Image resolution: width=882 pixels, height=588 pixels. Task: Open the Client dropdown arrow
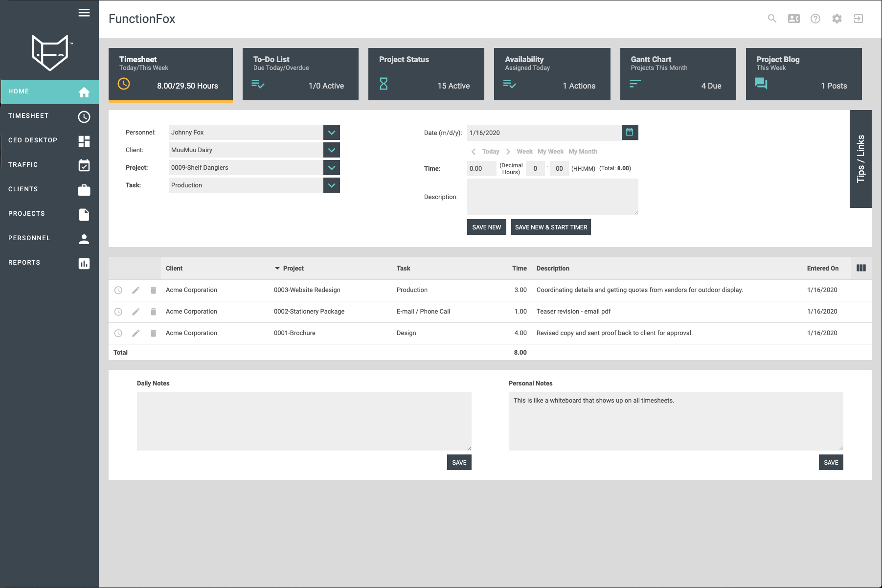click(x=332, y=150)
